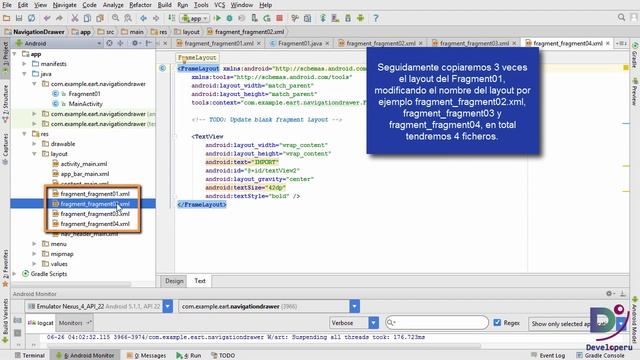The image size is (640, 360).
Task: Open the Build menu
Action: click(x=164, y=5)
